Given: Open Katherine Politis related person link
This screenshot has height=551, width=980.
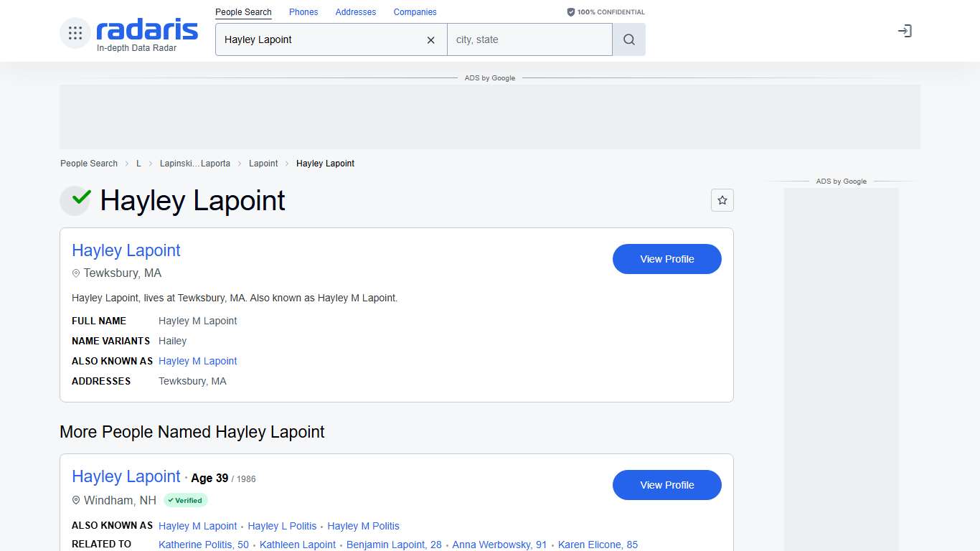Looking at the screenshot, I should pos(203,545).
